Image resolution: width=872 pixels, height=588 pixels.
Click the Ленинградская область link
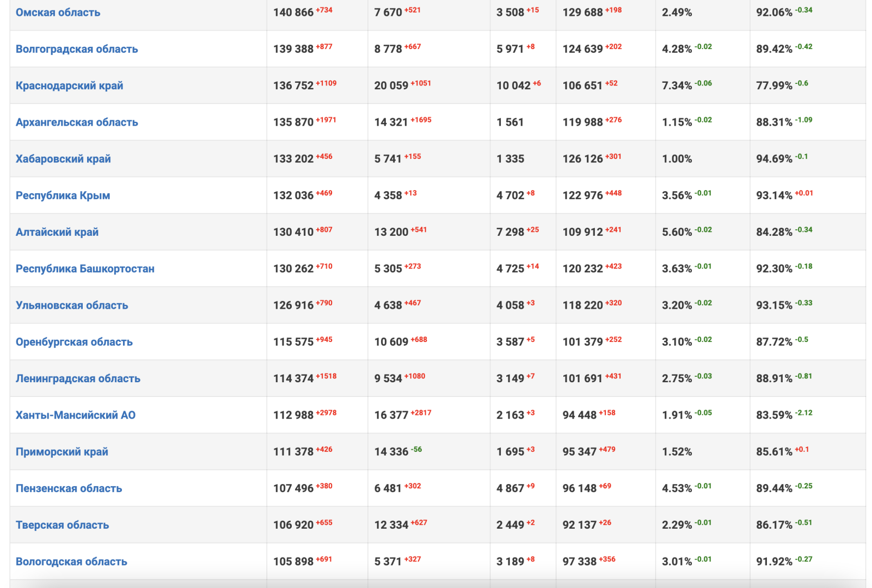click(78, 378)
